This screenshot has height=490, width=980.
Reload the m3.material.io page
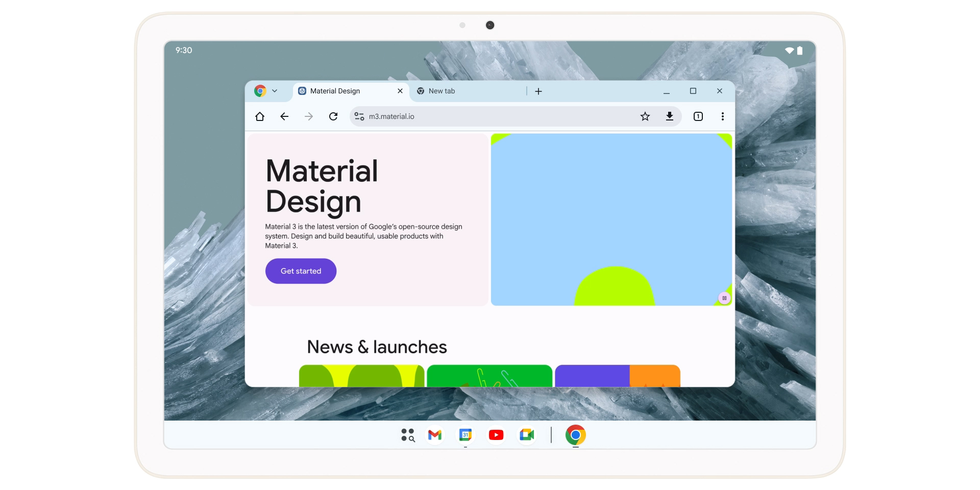(x=333, y=116)
